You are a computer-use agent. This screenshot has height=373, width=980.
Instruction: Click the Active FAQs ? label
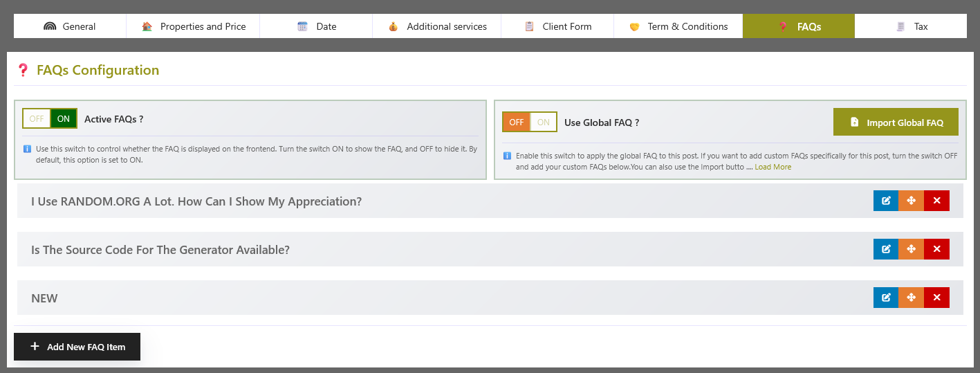tap(114, 119)
